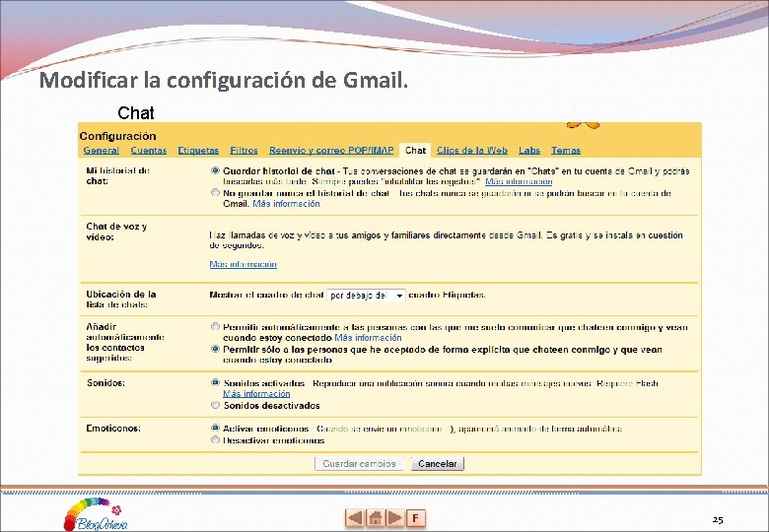Select No guardar nunca el historial option

point(215,193)
